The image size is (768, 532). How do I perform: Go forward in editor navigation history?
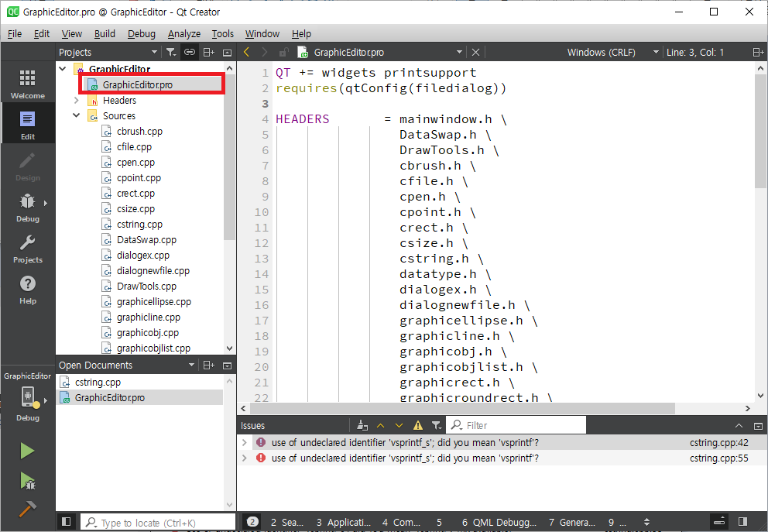(x=265, y=52)
